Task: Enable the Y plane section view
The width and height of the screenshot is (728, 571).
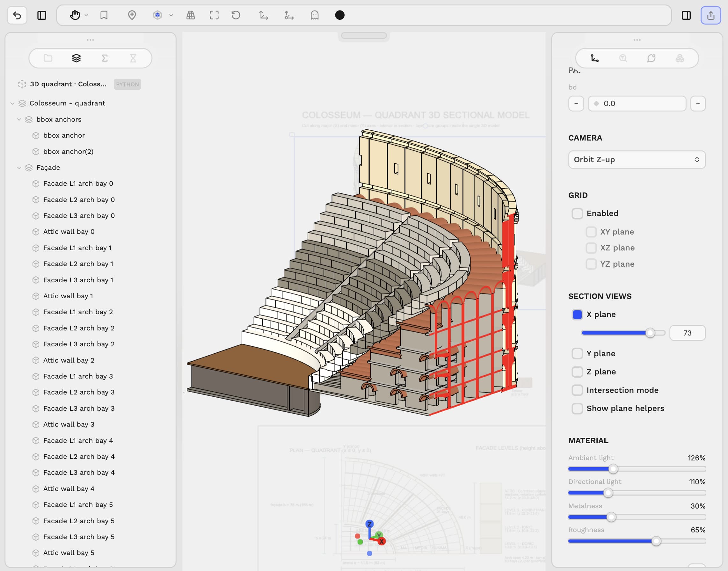Action: click(x=577, y=354)
